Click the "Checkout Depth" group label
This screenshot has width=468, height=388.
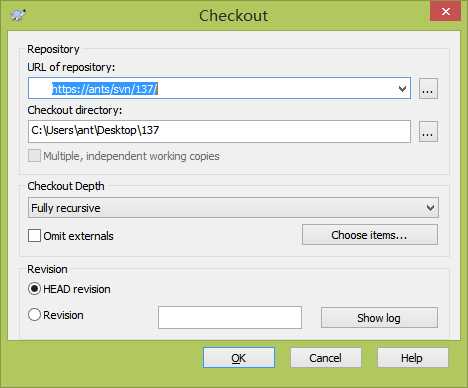(x=66, y=186)
